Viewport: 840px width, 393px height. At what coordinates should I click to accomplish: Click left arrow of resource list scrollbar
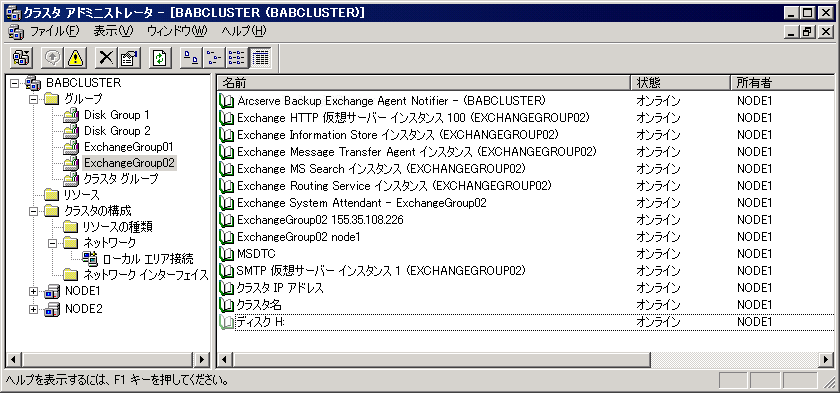pos(225,359)
